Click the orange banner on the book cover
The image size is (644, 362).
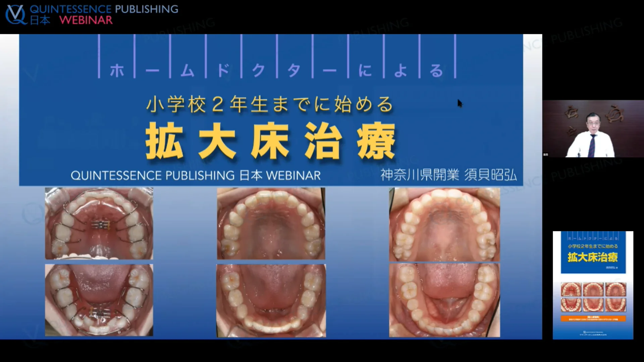(593, 318)
